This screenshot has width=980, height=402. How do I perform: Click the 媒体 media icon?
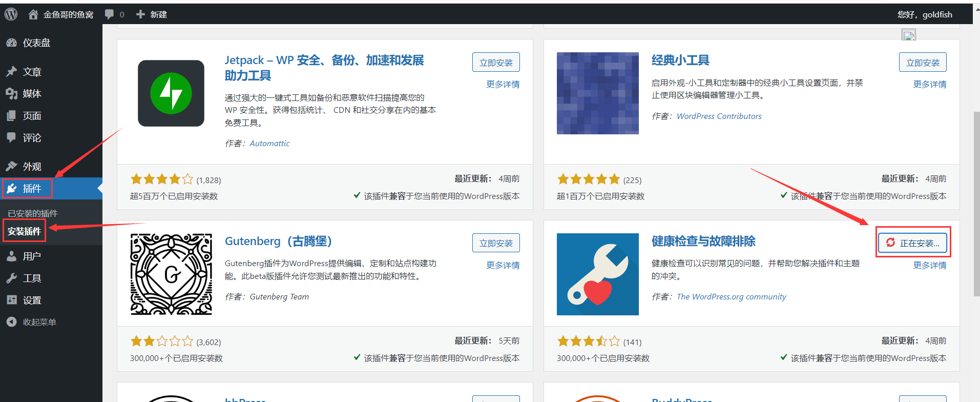(x=12, y=94)
